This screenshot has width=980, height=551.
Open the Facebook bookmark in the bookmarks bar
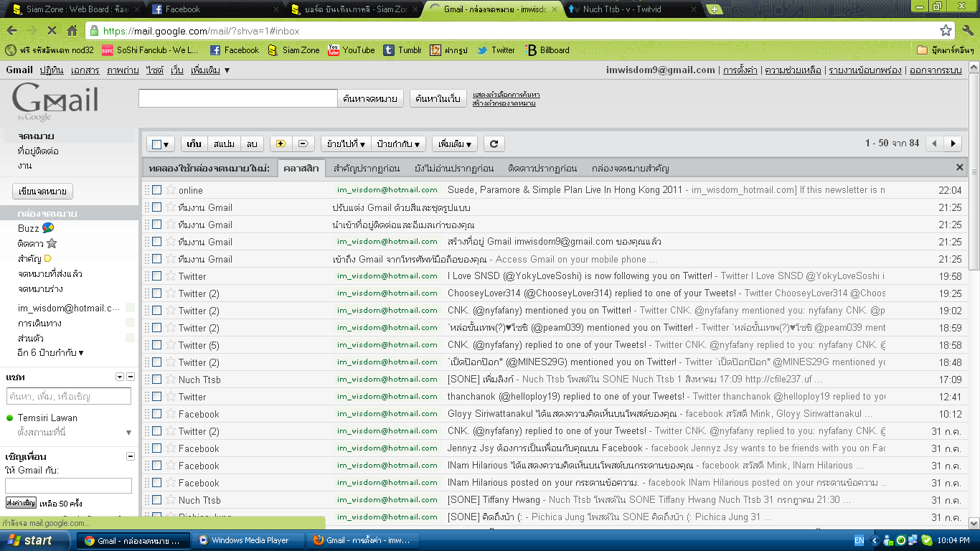(234, 50)
